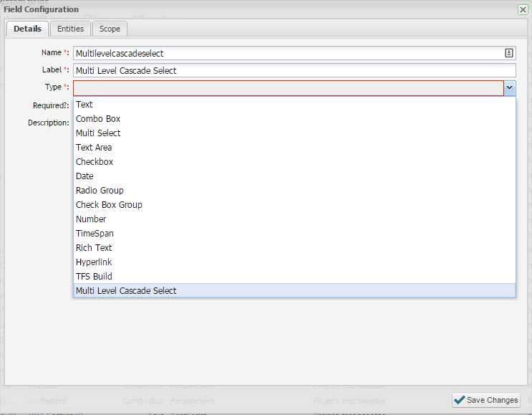Select the Details tab

(27, 29)
